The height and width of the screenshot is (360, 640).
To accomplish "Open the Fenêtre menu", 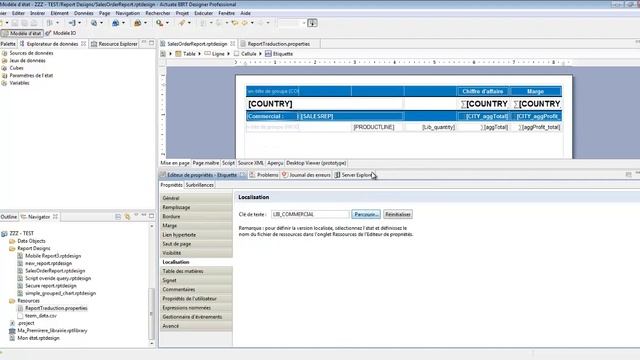I will coord(227,13).
